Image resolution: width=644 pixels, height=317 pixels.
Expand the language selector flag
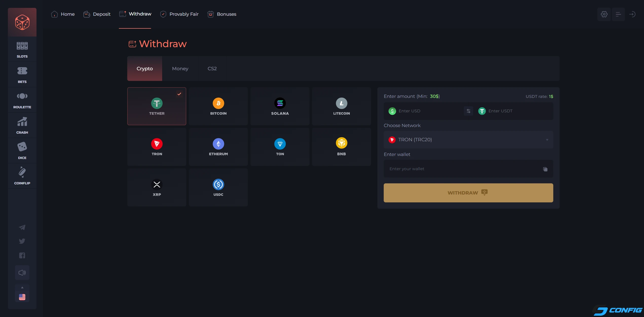point(22,297)
